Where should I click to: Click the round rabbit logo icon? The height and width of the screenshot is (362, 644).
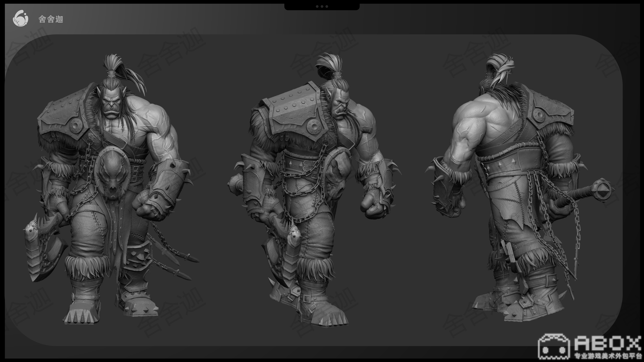click(x=20, y=18)
